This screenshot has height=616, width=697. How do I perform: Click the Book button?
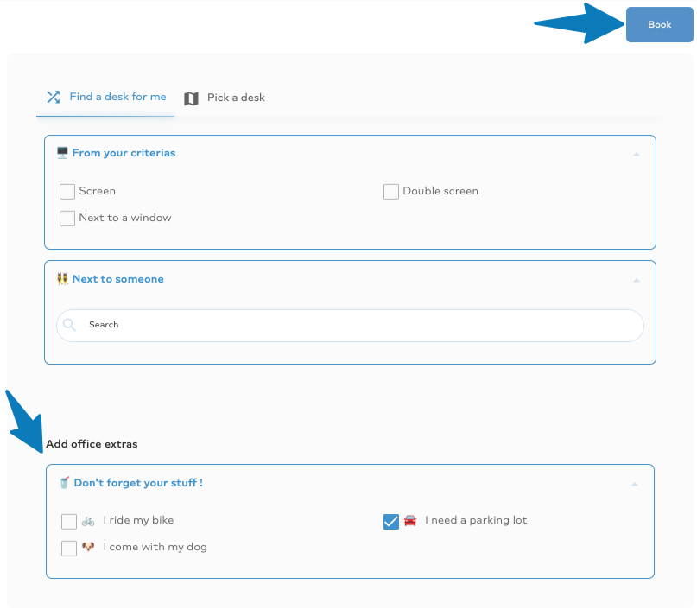(659, 24)
